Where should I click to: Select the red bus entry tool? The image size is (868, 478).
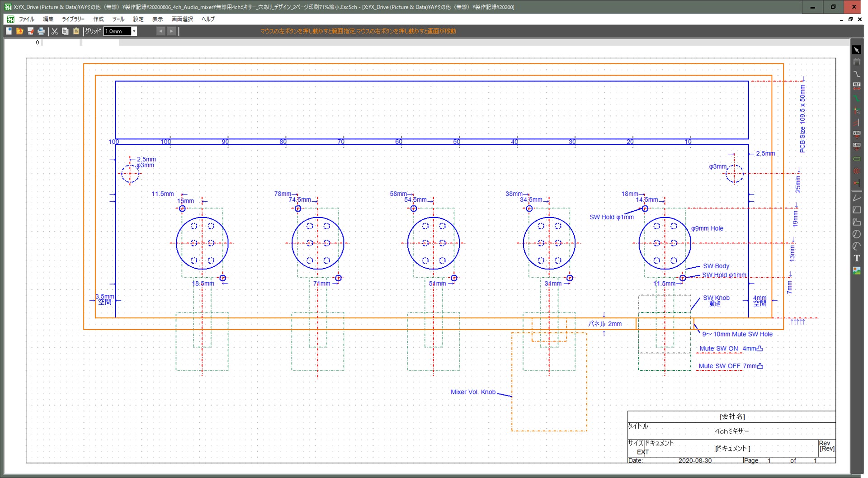857,123
